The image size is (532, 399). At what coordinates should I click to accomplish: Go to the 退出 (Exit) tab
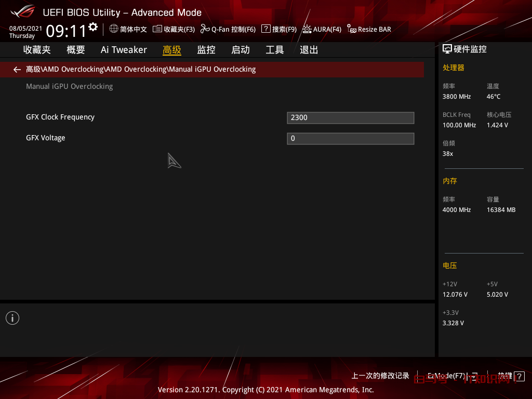click(309, 50)
